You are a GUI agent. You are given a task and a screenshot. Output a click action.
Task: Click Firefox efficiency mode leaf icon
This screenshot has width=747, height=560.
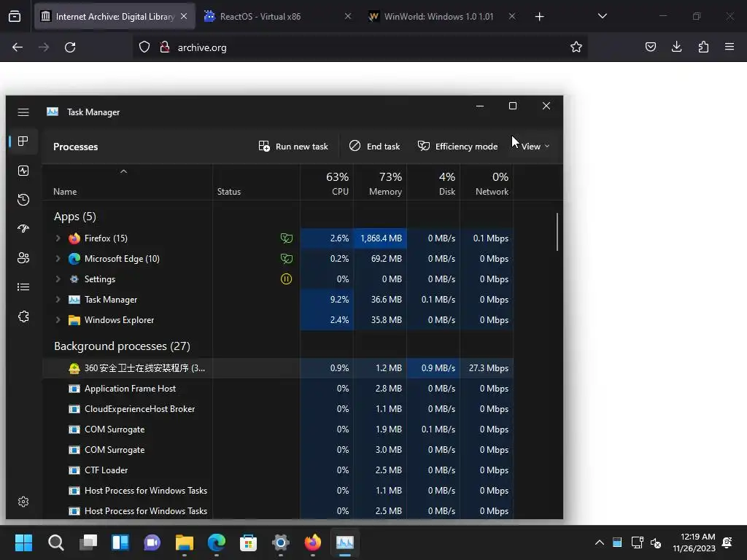tap(286, 238)
